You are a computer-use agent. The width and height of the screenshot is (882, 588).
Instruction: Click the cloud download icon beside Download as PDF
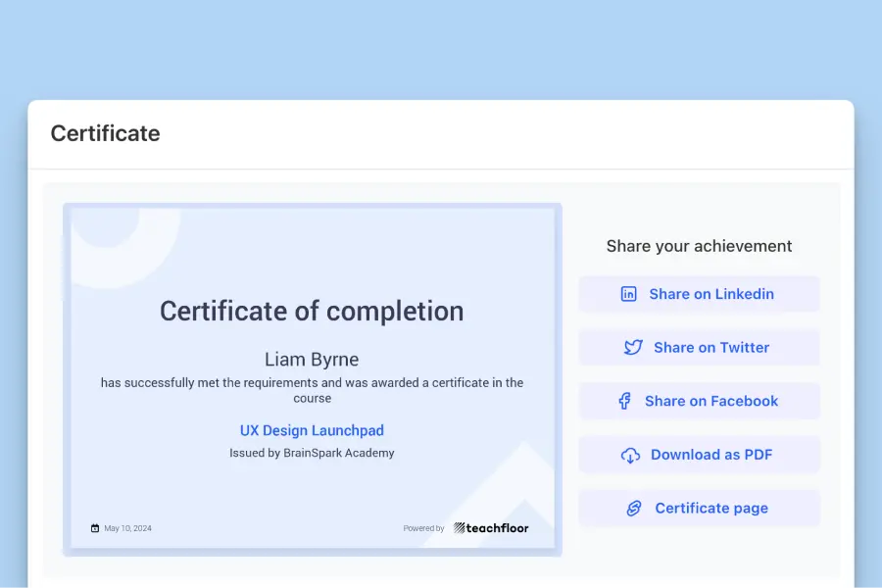coord(630,454)
